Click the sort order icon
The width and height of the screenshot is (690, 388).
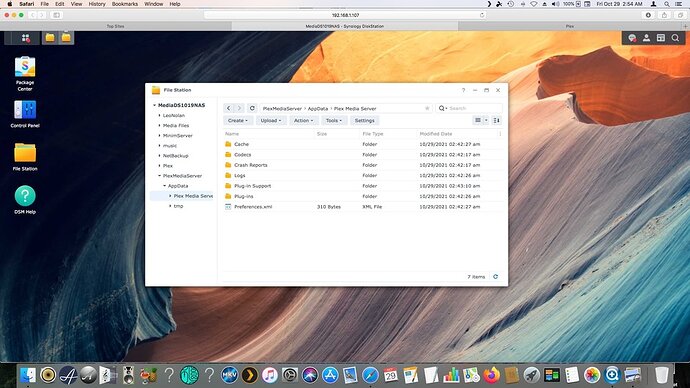(496, 120)
